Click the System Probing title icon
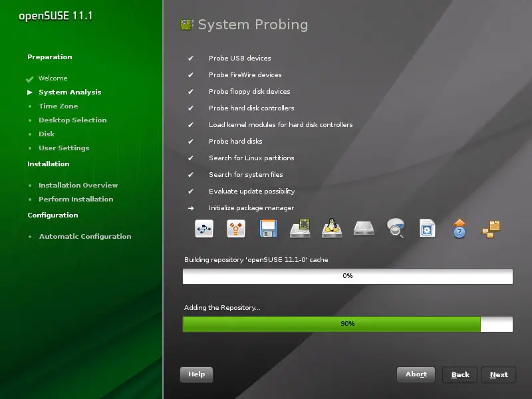The width and height of the screenshot is (532, 399). click(x=187, y=25)
